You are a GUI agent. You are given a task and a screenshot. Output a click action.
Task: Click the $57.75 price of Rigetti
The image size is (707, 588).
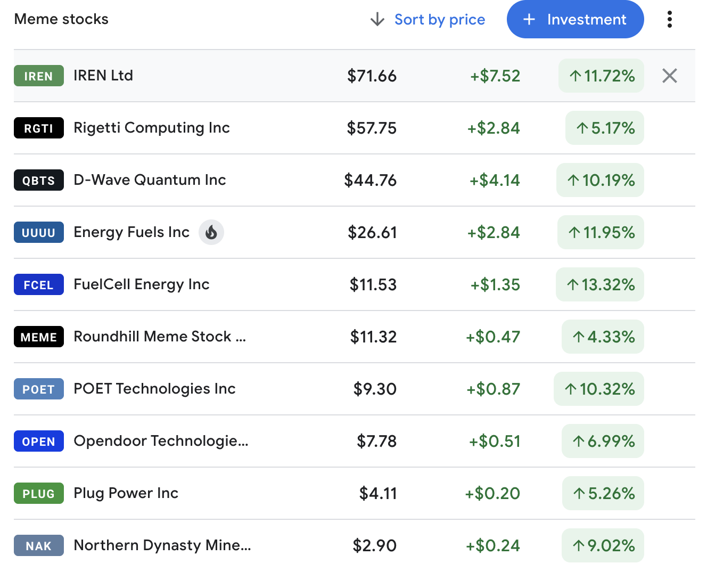coord(372,128)
